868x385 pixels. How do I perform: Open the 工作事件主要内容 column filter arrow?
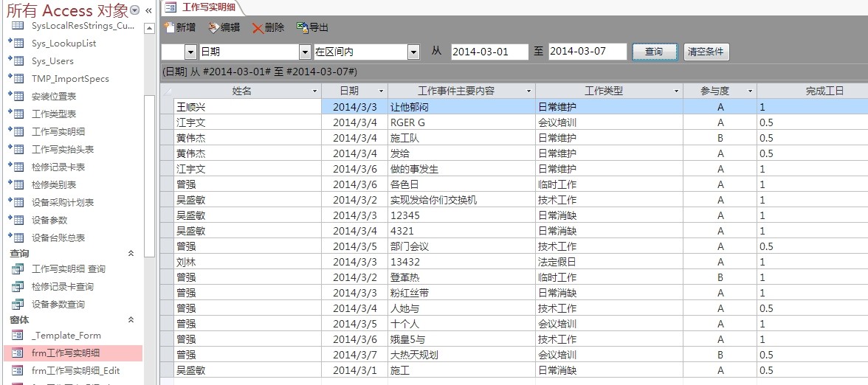(528, 91)
